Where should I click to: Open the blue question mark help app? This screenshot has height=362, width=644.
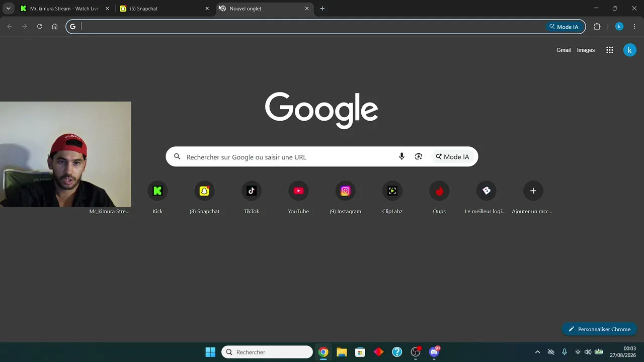[x=397, y=352]
